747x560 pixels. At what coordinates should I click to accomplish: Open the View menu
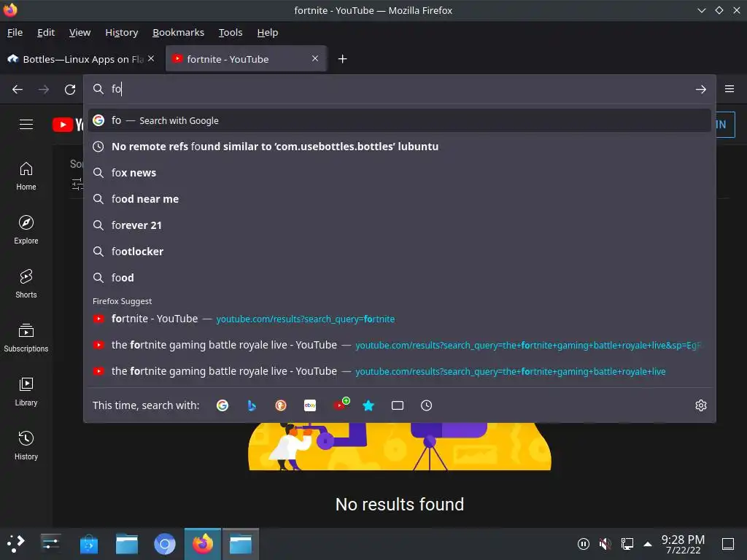click(80, 32)
